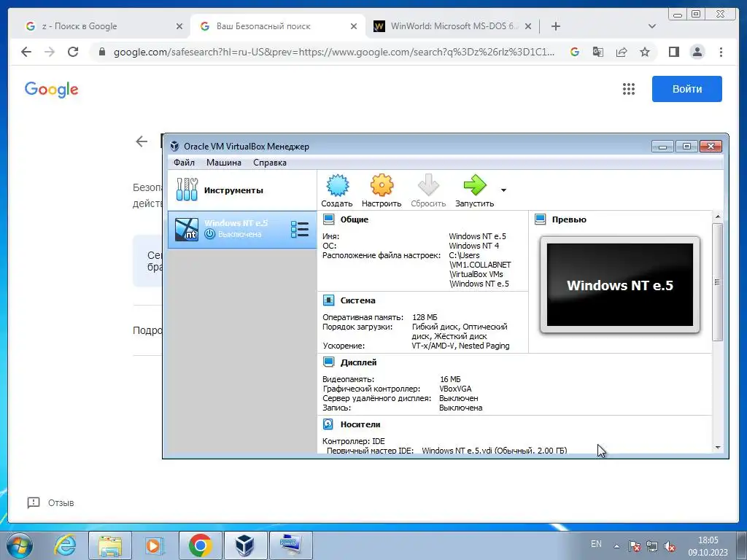Click the Превью section header icon
The height and width of the screenshot is (560, 747).
pos(541,219)
